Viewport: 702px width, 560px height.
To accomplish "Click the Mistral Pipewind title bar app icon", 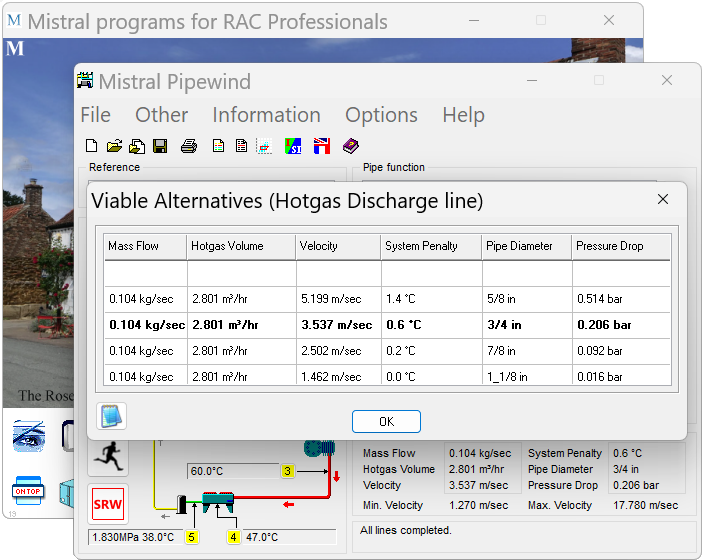I will pos(85,81).
